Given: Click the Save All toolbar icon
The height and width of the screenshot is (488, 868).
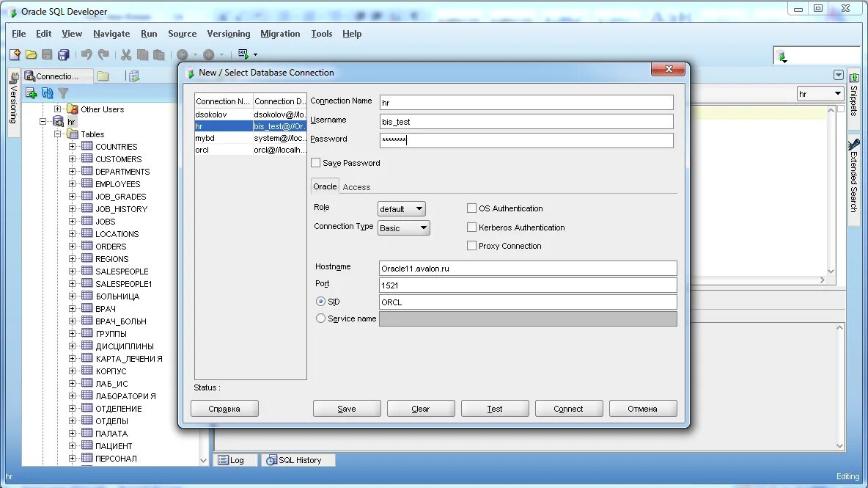Looking at the screenshot, I should (x=64, y=54).
